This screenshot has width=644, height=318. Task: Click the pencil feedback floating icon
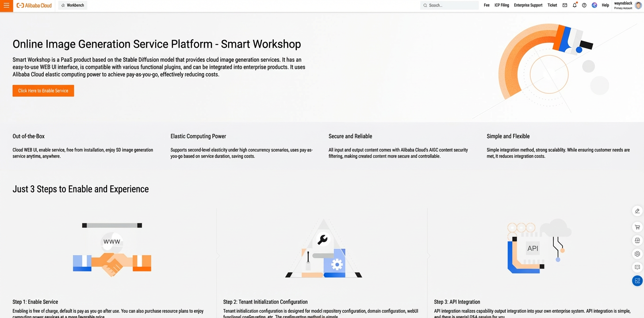(637, 211)
